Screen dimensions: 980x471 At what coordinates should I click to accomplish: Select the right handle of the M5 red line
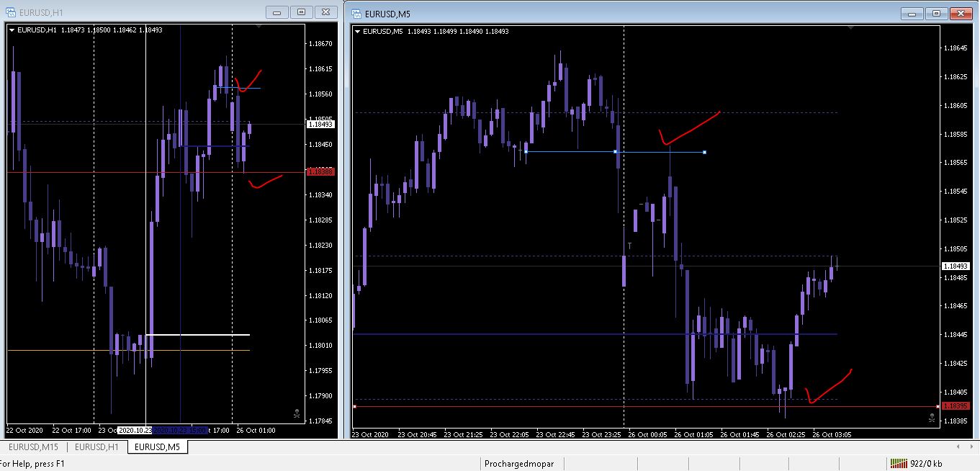[x=937, y=406]
